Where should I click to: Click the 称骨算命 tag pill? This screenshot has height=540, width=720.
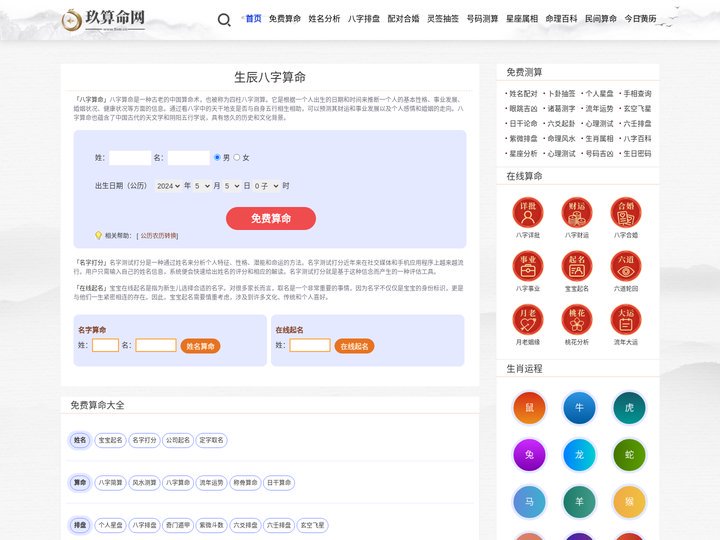click(245, 483)
